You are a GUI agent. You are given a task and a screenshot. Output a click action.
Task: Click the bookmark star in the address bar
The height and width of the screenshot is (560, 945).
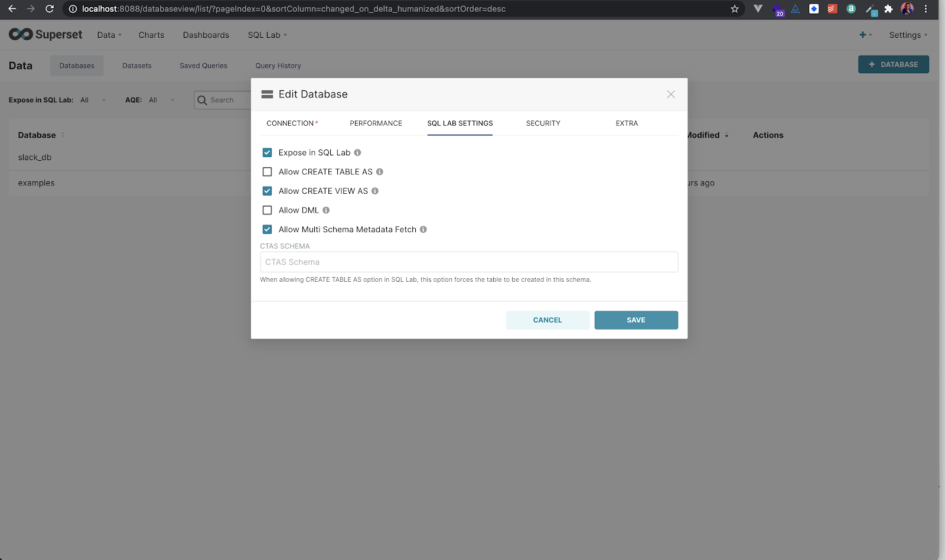734,9
